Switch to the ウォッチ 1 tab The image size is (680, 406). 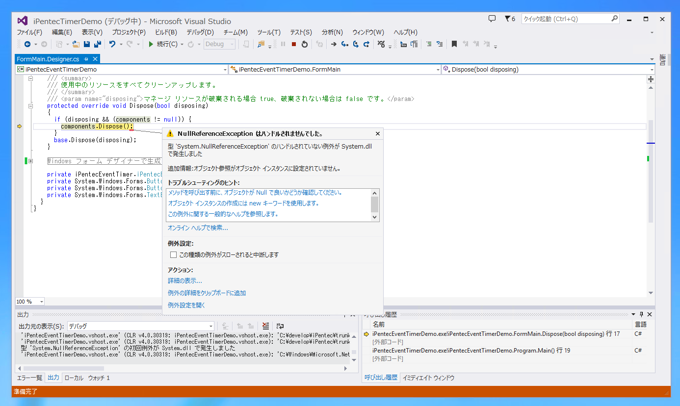[99, 378]
